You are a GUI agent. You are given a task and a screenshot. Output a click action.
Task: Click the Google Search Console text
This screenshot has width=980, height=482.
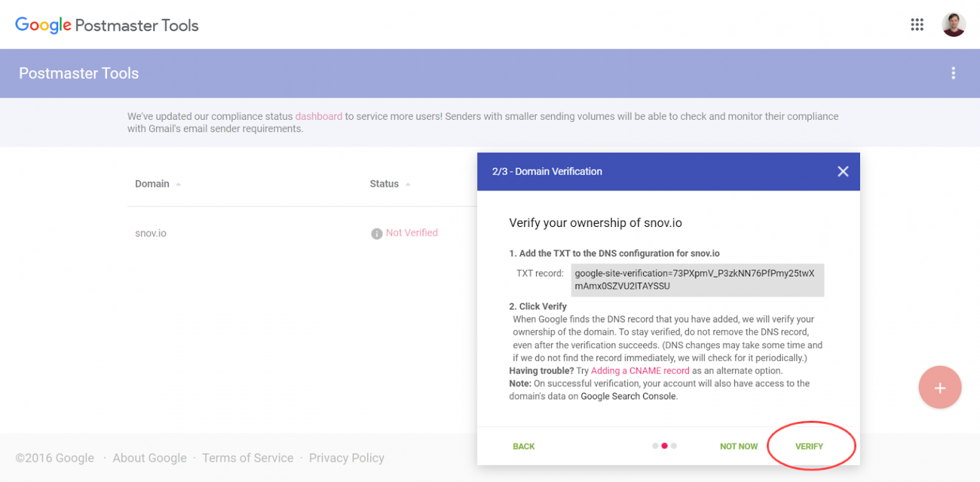(628, 396)
